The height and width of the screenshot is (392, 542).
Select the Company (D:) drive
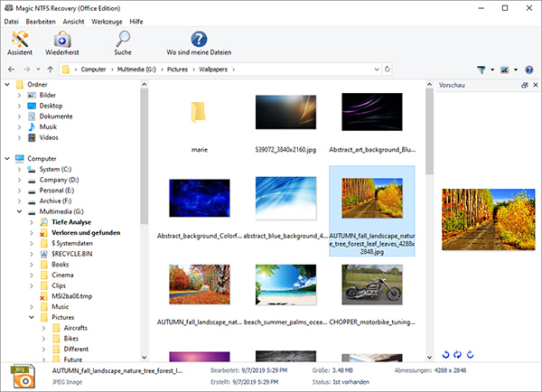pos(59,180)
